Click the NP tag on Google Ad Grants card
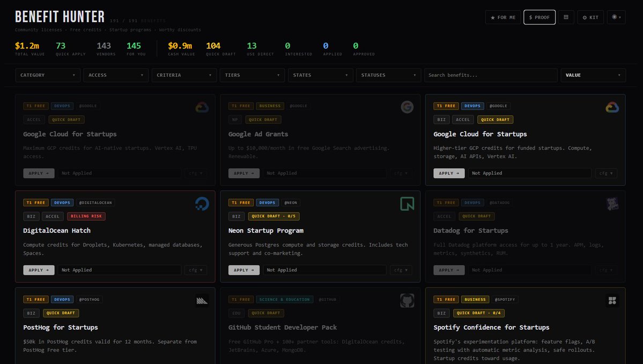This screenshot has height=364, width=643. 235,120
